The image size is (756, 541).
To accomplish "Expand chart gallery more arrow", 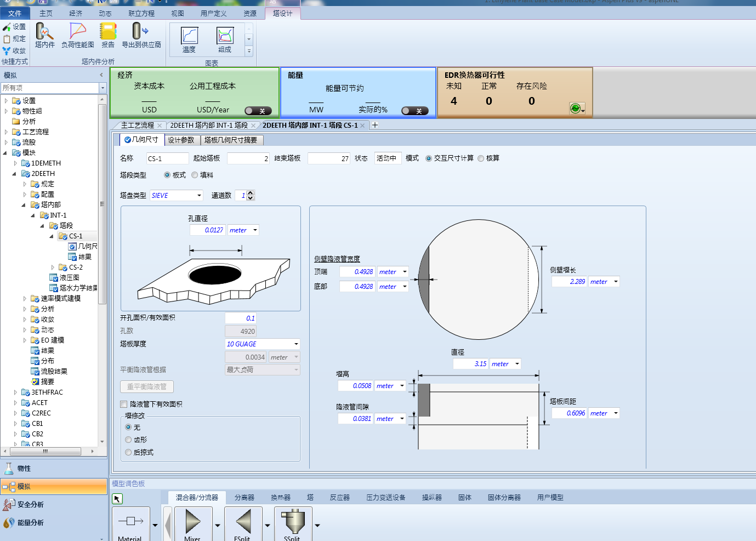I will [x=249, y=51].
